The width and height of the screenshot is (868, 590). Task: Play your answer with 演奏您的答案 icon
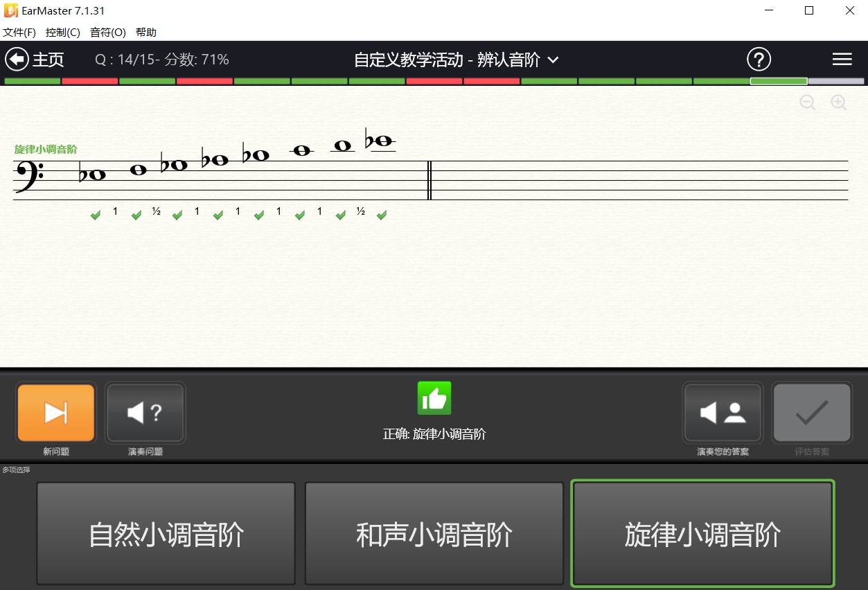[723, 413]
